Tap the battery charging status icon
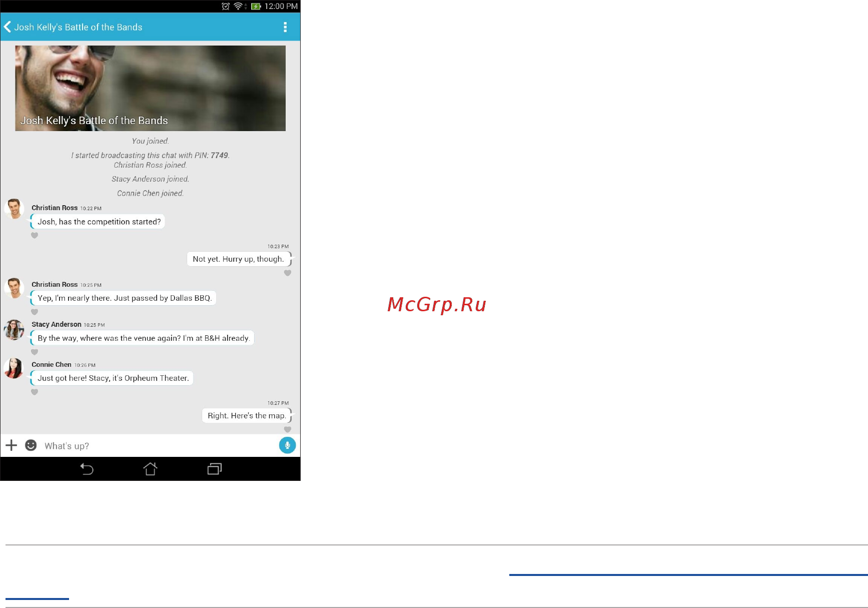868x608 pixels. coord(256,6)
